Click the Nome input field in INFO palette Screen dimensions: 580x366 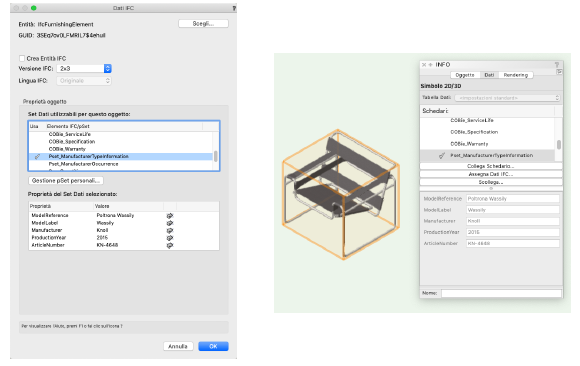click(502, 293)
